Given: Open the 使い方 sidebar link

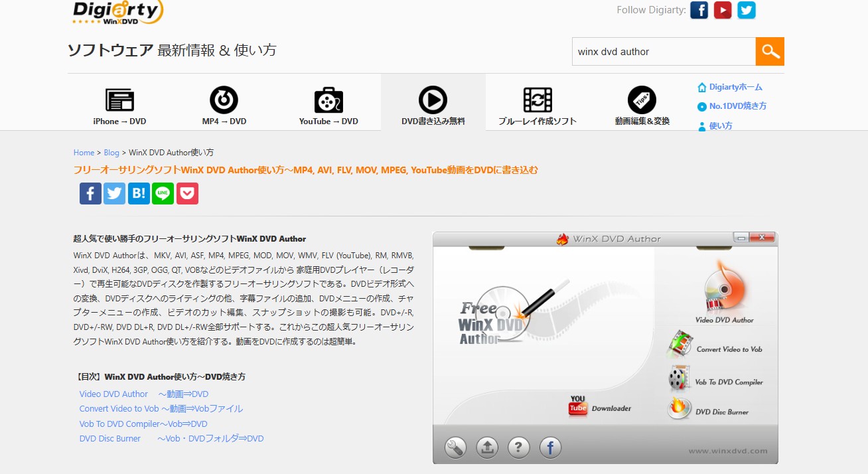Looking at the screenshot, I should click(721, 125).
